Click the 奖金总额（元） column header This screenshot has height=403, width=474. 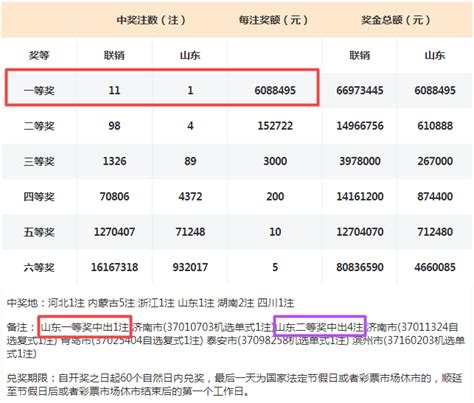coord(396,20)
